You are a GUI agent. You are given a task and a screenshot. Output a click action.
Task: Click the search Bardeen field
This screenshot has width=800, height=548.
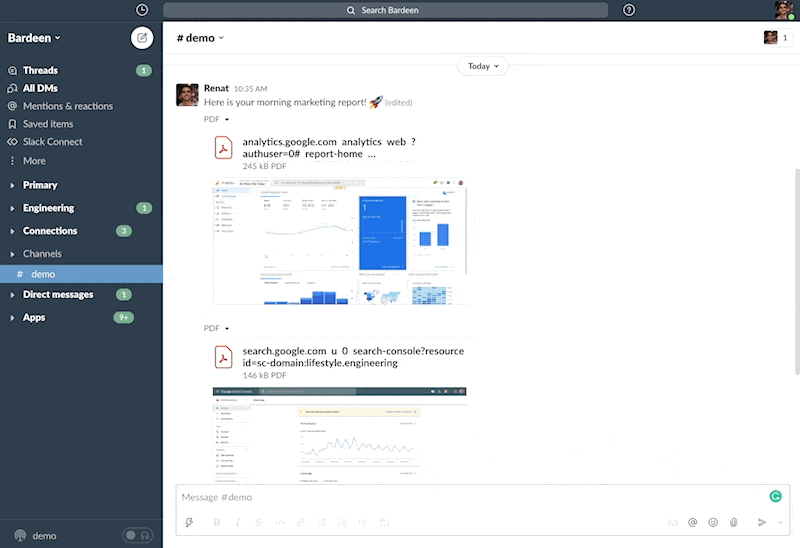(x=385, y=10)
